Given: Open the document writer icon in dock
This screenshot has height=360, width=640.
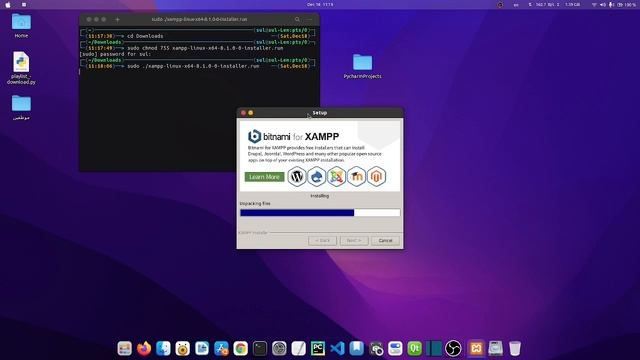Looking at the screenshot, I should pos(202,349).
